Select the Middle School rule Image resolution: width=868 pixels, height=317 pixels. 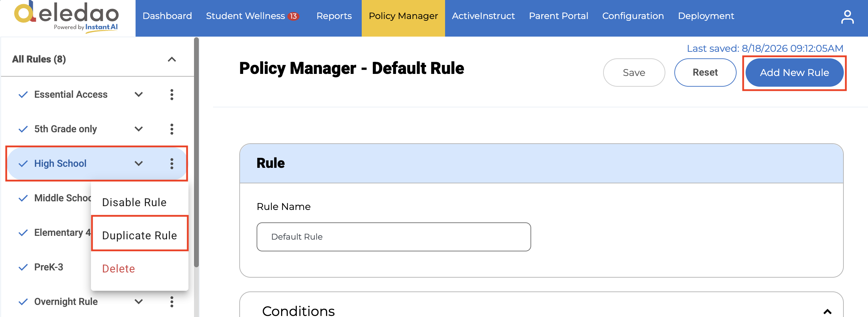pyautogui.click(x=63, y=198)
